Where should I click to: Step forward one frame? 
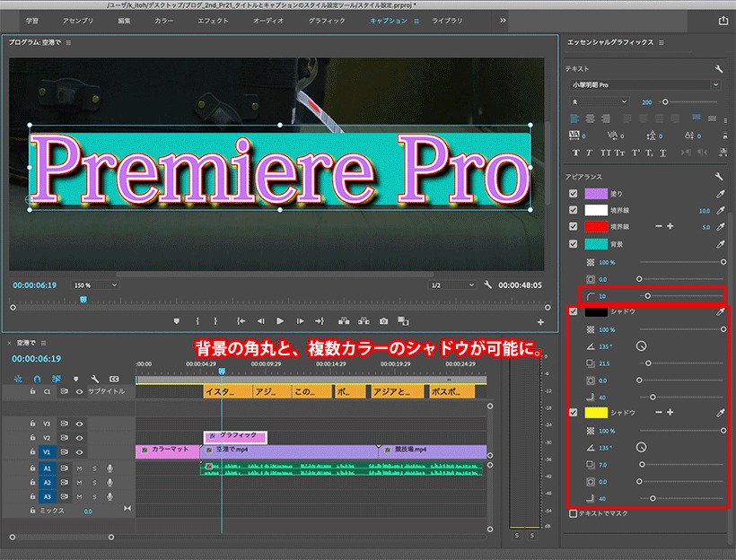(300, 321)
